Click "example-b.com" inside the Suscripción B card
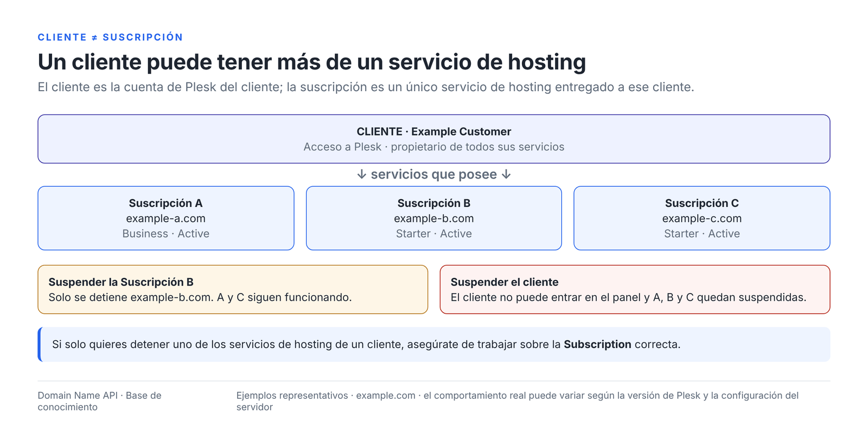868x445 pixels. pos(434,218)
